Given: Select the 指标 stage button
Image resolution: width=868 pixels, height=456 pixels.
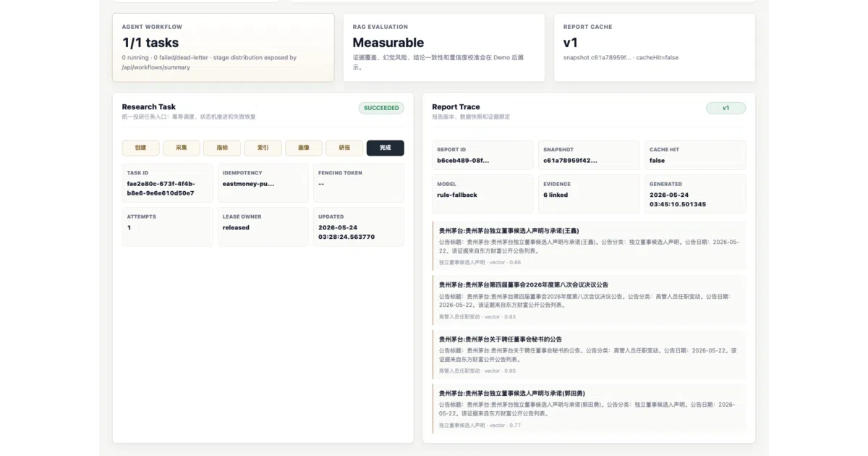Looking at the screenshot, I should [222, 148].
